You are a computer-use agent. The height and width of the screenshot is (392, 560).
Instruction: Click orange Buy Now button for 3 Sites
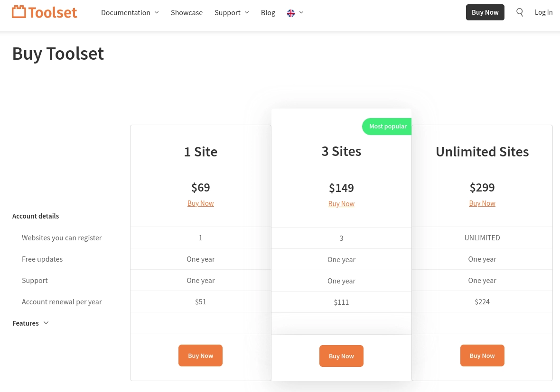pos(341,356)
